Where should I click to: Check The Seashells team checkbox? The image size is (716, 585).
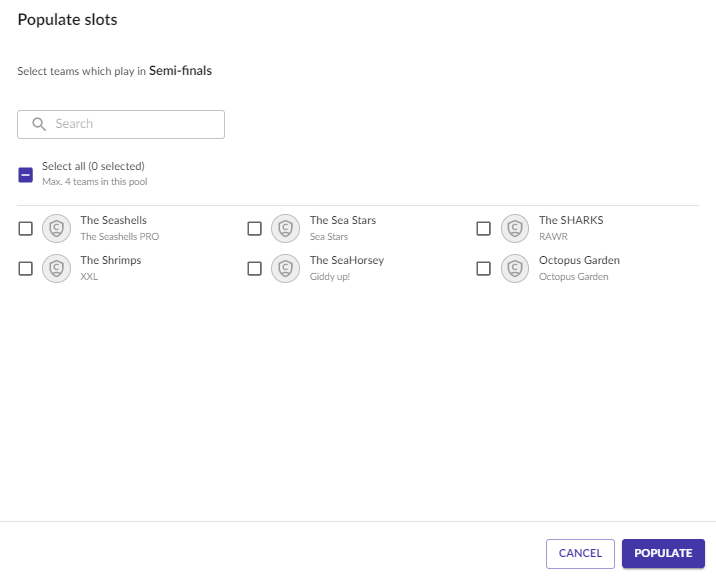coord(26,228)
